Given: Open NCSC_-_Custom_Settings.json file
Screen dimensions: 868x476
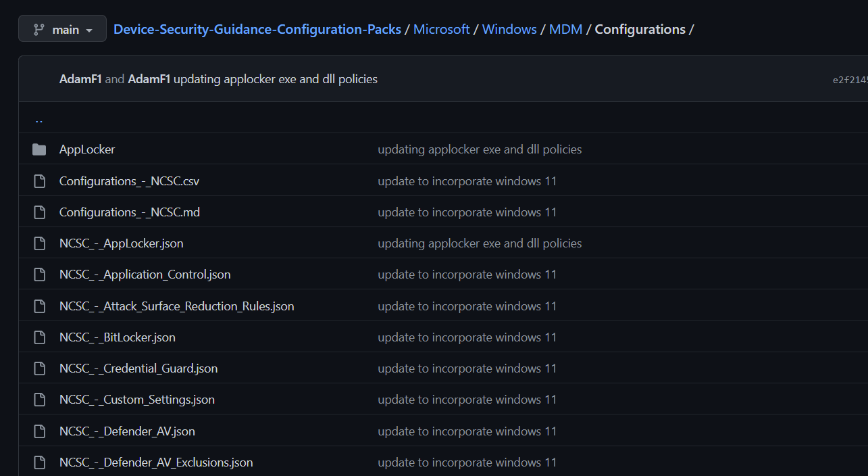Looking at the screenshot, I should click(137, 400).
